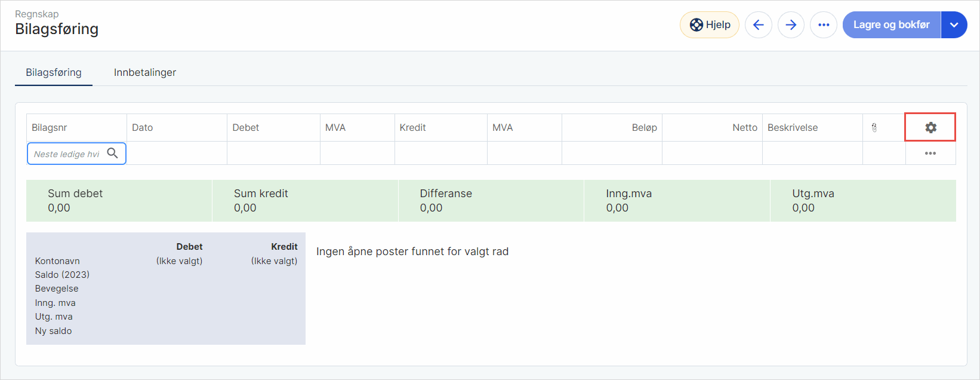Click the Netto column header
Image resolution: width=980 pixels, height=380 pixels.
tap(744, 127)
